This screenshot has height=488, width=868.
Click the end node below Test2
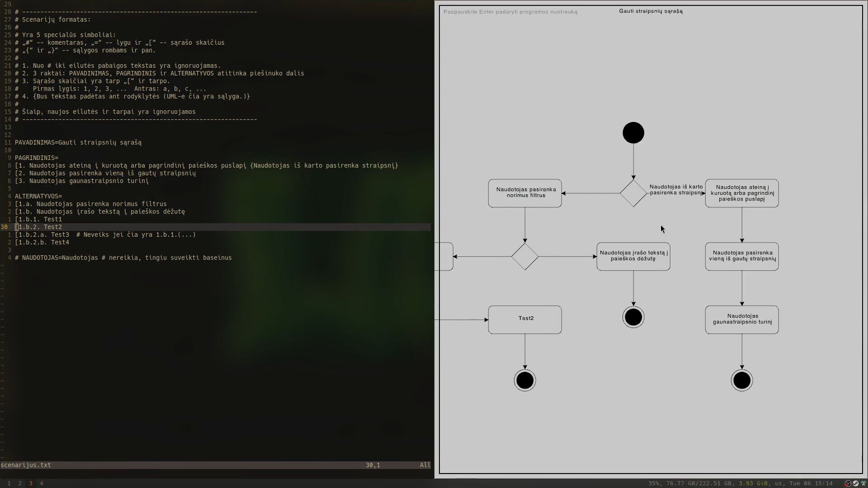click(524, 380)
